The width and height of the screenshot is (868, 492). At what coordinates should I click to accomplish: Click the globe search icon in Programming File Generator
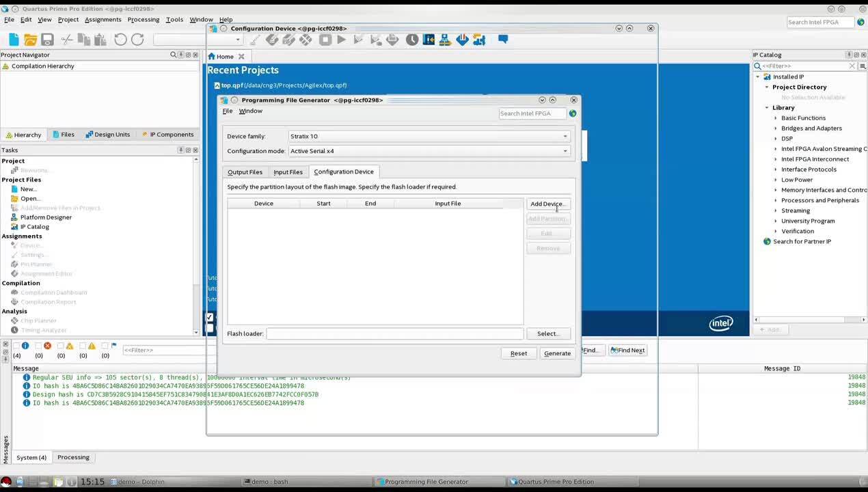tap(573, 113)
